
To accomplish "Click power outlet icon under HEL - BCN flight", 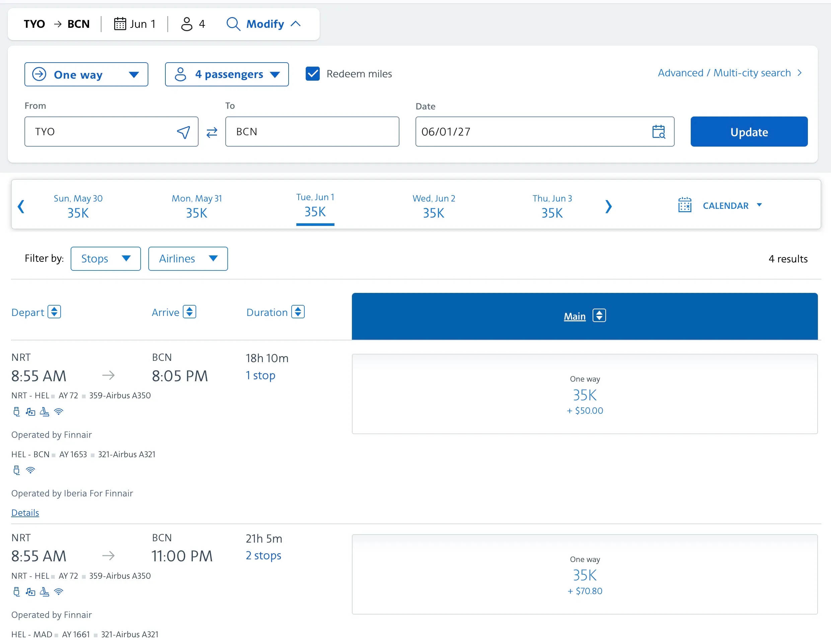I will tap(16, 471).
